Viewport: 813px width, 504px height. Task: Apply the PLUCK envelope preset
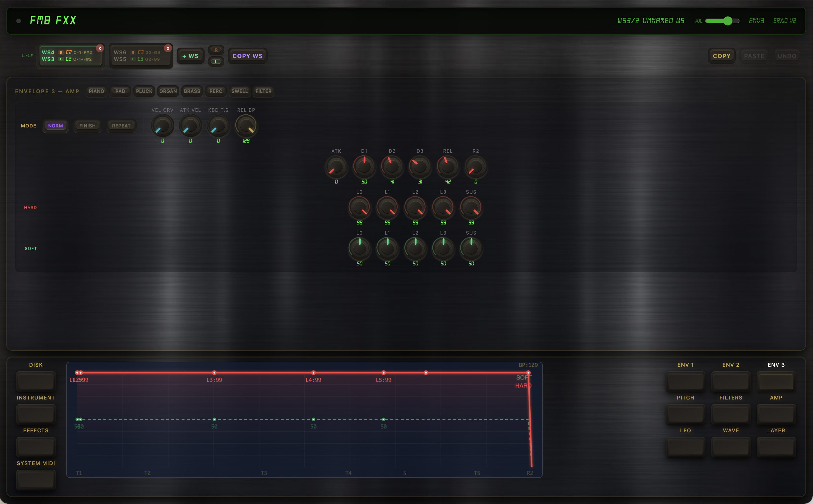[x=144, y=91]
